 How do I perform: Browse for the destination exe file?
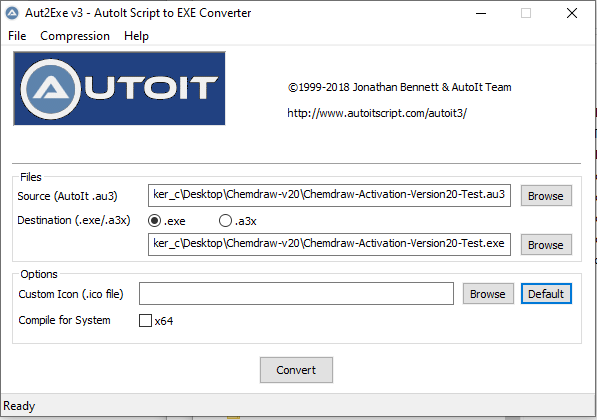click(x=546, y=244)
